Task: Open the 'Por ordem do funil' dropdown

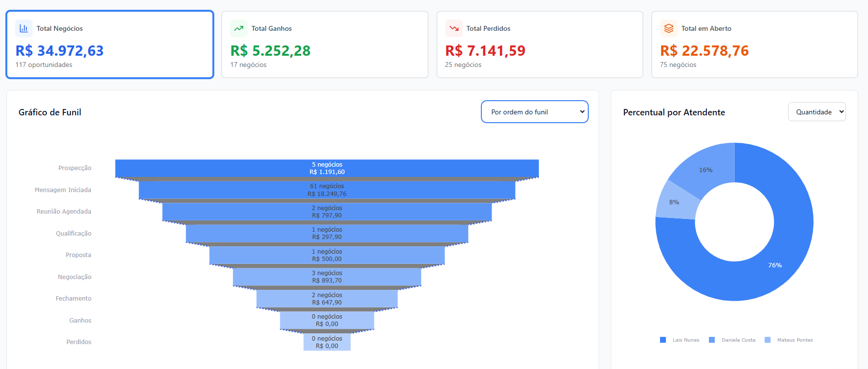Action: point(535,112)
